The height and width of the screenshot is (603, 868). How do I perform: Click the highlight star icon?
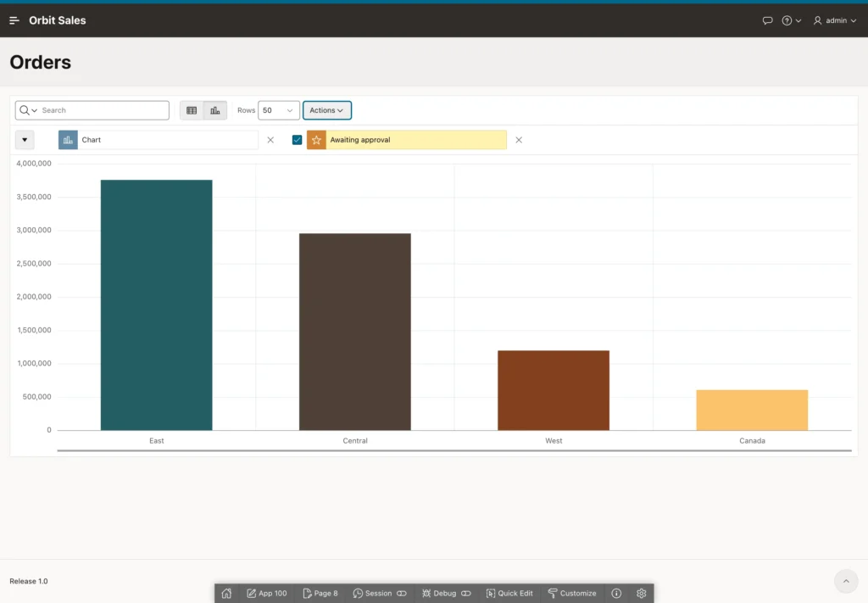click(316, 140)
